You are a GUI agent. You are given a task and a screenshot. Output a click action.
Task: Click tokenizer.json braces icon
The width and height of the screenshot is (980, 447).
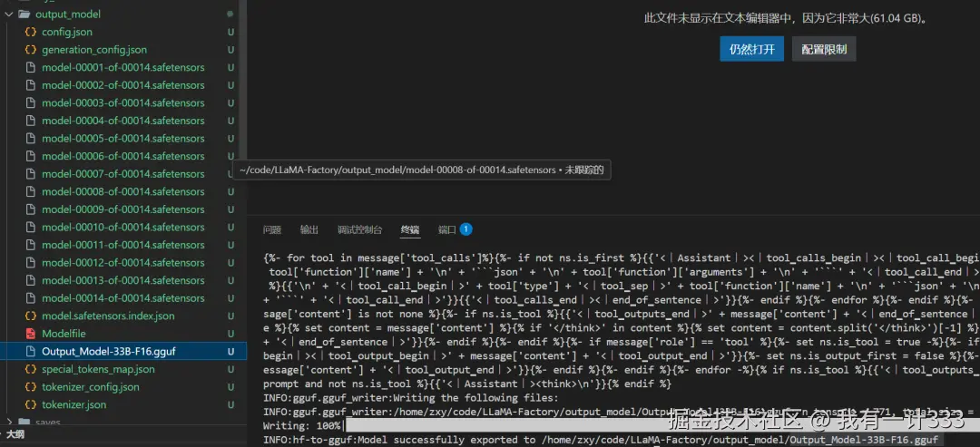pyautogui.click(x=29, y=404)
